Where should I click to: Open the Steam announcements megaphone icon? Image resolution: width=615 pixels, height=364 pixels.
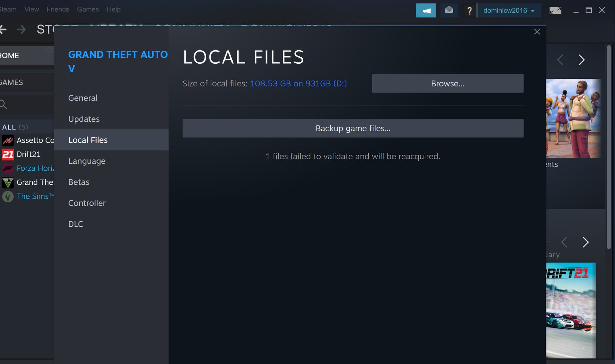(425, 11)
